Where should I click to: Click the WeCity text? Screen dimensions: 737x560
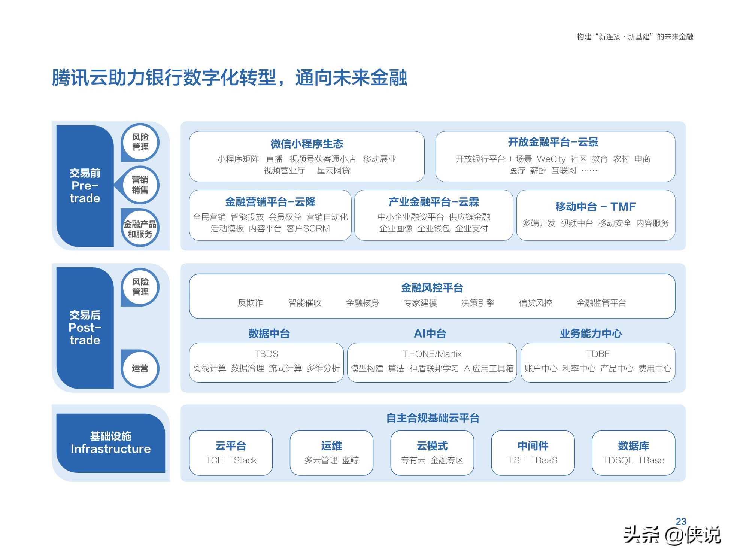(x=551, y=159)
